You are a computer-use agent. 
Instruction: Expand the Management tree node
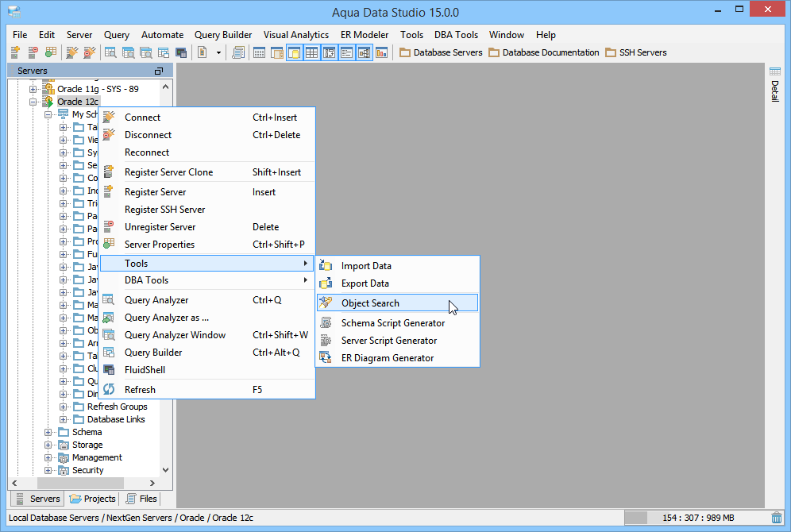point(48,457)
